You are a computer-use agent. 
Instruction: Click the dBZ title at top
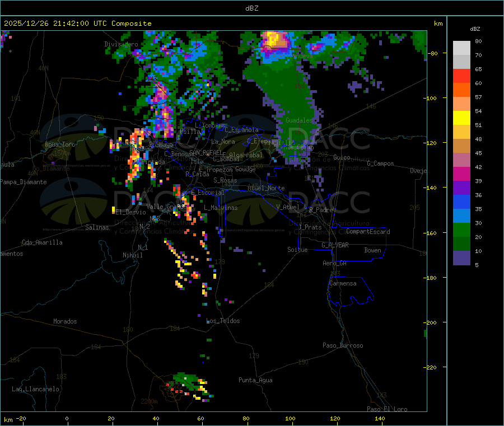point(251,8)
